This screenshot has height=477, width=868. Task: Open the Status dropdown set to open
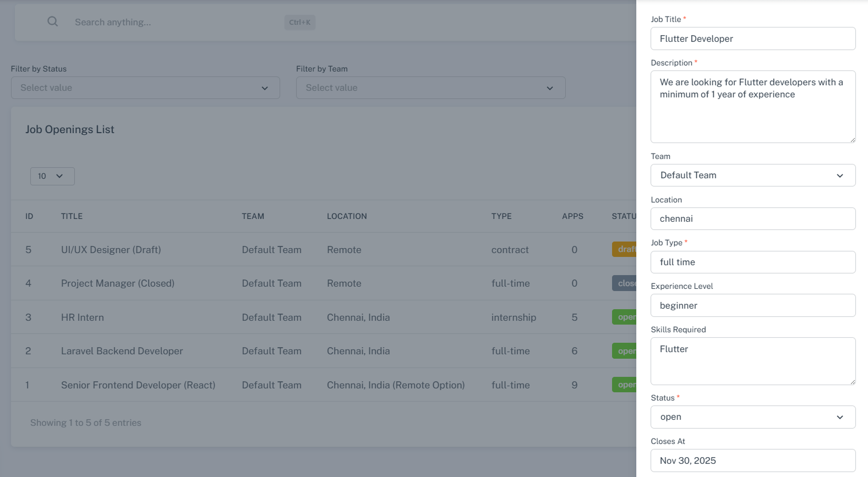tap(752, 417)
